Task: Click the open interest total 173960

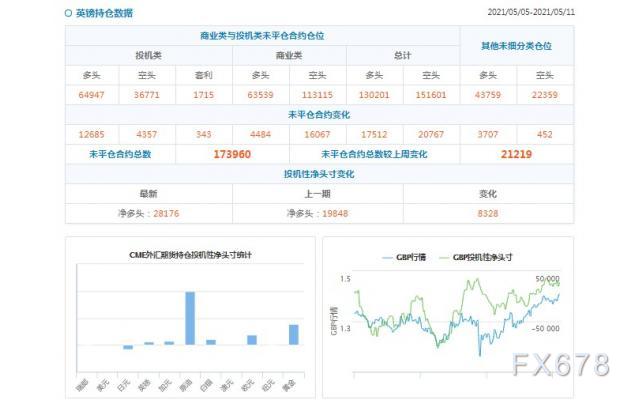Action: [232, 154]
